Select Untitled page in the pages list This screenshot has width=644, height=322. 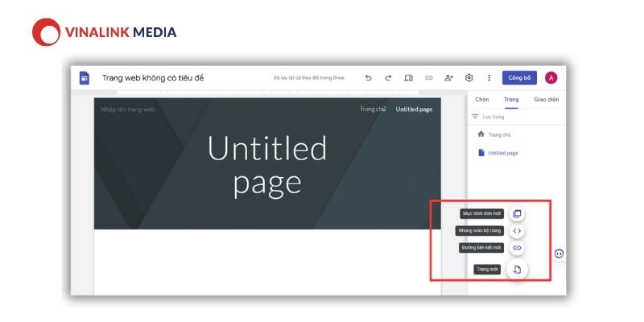point(503,153)
